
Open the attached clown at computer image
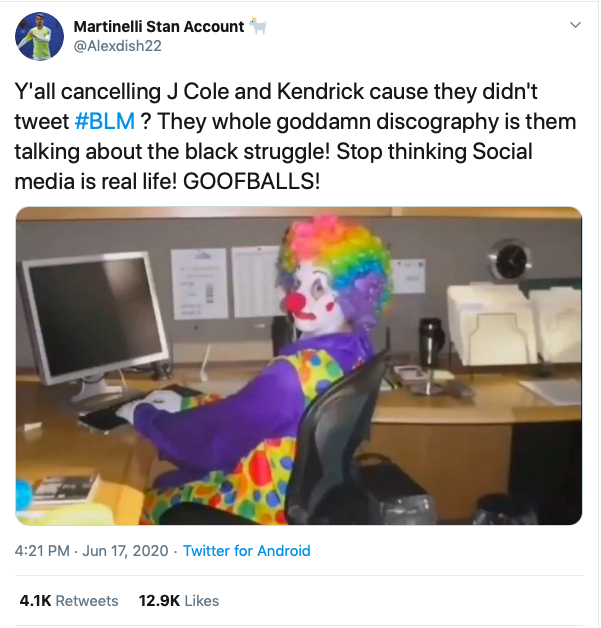click(x=299, y=366)
